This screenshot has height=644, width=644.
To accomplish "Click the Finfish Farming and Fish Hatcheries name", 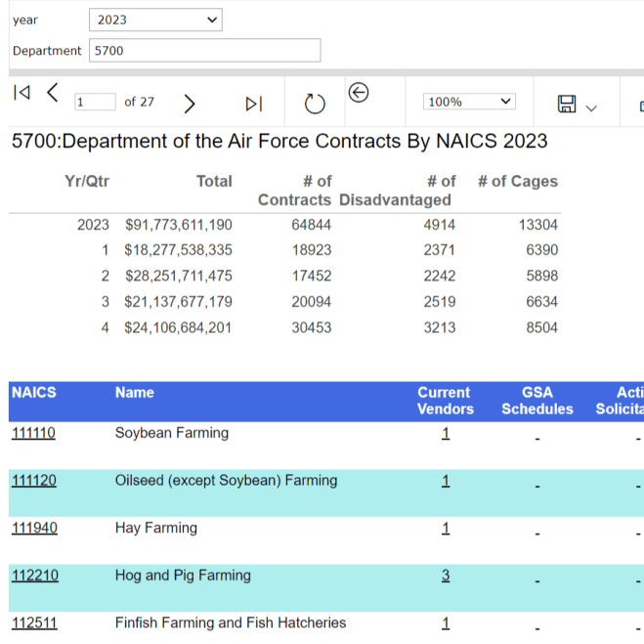I will point(231,623).
